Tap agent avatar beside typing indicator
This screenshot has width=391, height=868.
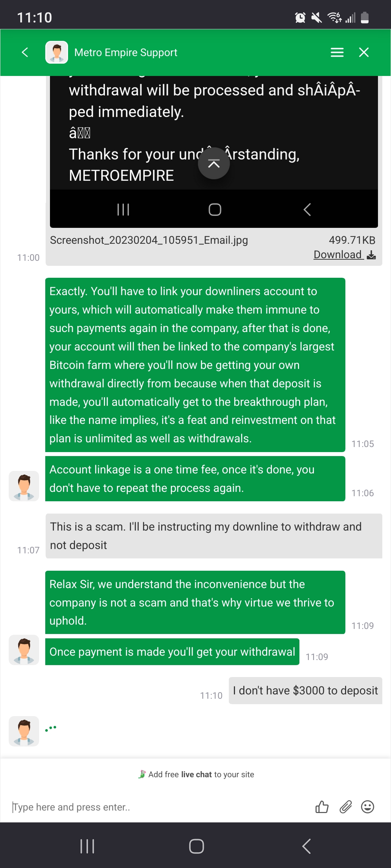(x=24, y=731)
